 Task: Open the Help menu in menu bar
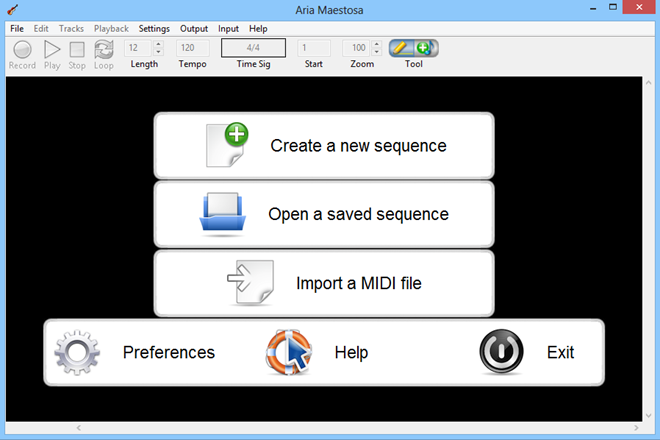(x=258, y=29)
